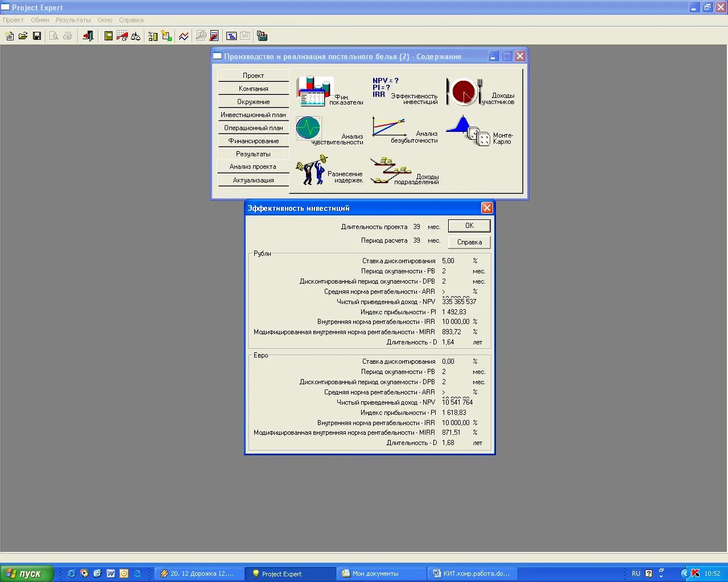728x582 pixels.
Task: Click the Save floppy disk icon
Action: pyautogui.click(x=37, y=36)
